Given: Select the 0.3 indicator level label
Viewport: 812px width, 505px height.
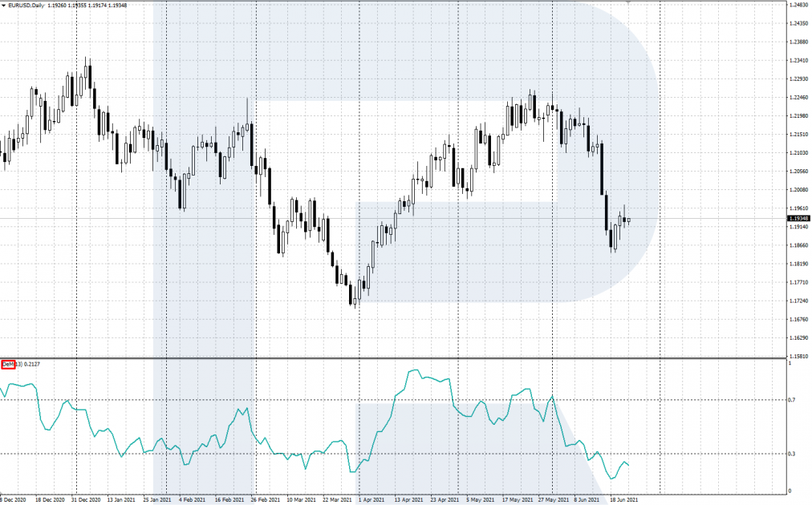Looking at the screenshot, I should pyautogui.click(x=792, y=454).
